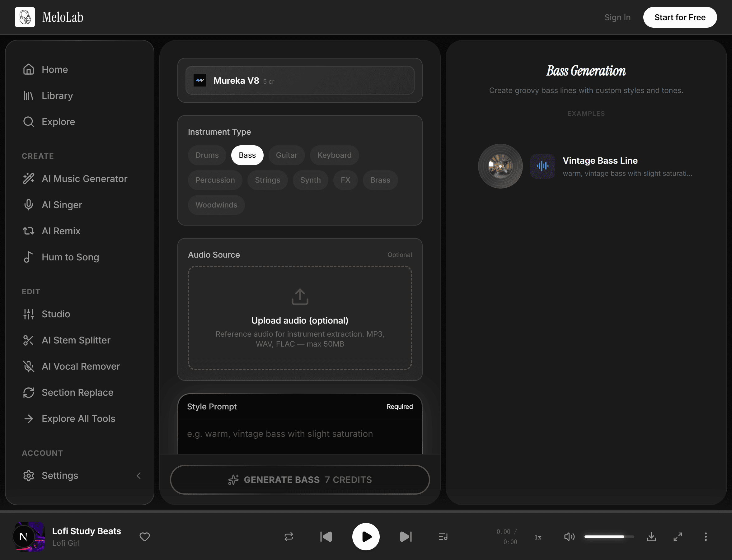Click Lofi Girl artist name
The width and height of the screenshot is (732, 560).
[66, 543]
